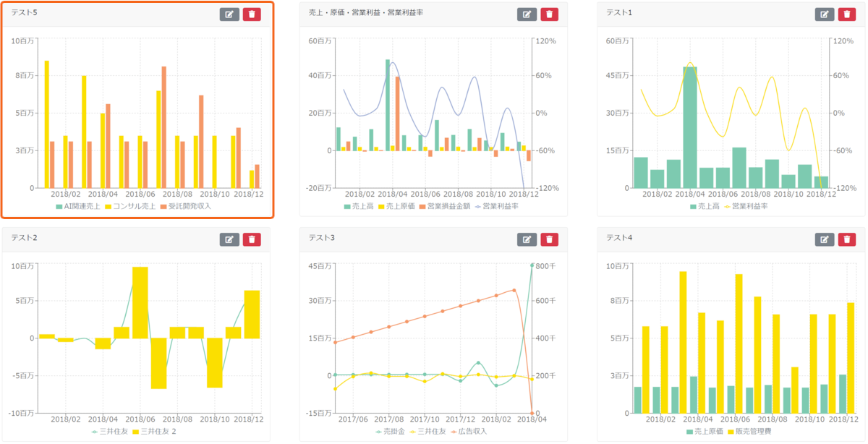Click the テスト3 trash button

tap(550, 239)
